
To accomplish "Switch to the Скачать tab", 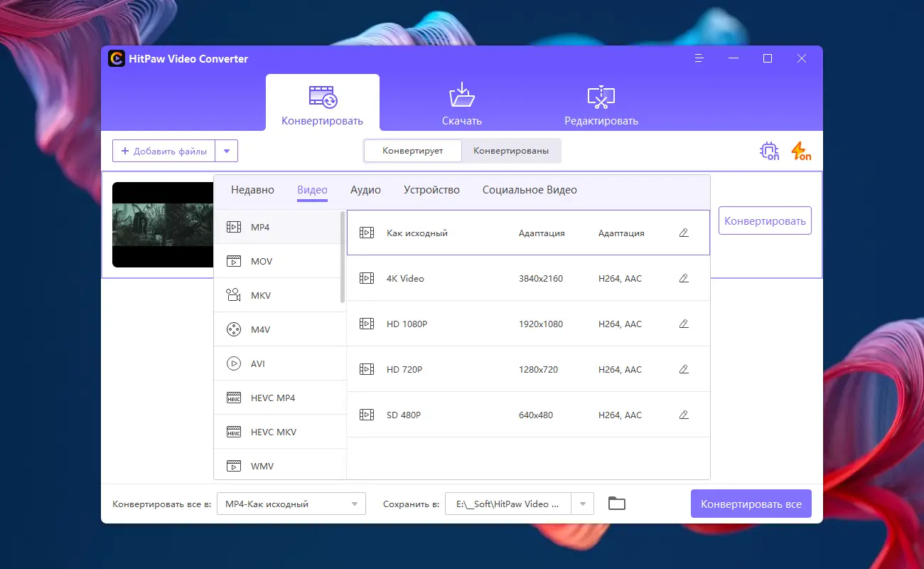I will 462,102.
